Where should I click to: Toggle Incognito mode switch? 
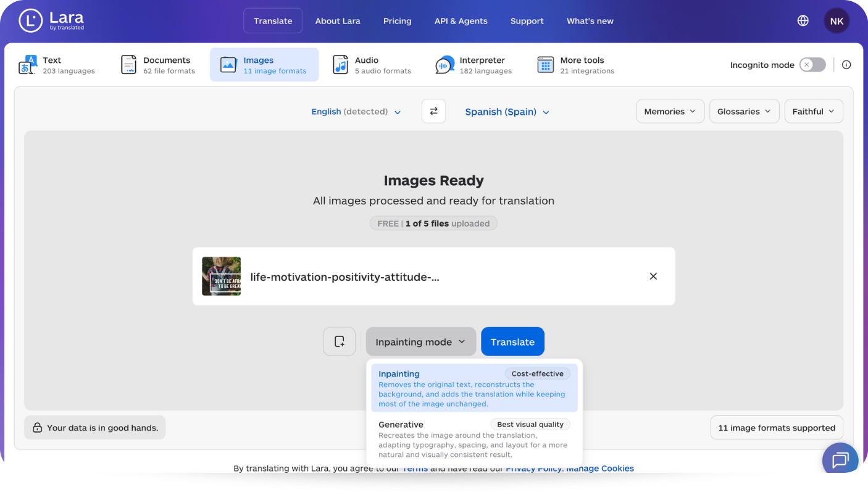(x=812, y=65)
